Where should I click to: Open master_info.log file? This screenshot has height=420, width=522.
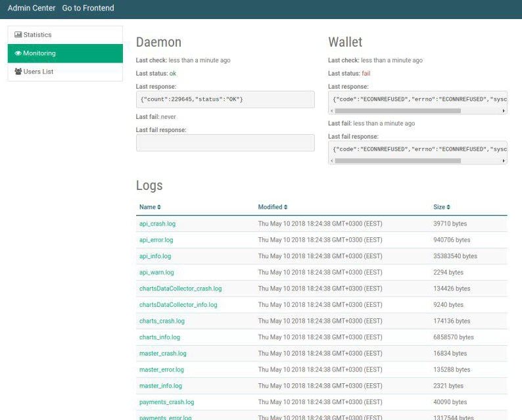point(160,386)
